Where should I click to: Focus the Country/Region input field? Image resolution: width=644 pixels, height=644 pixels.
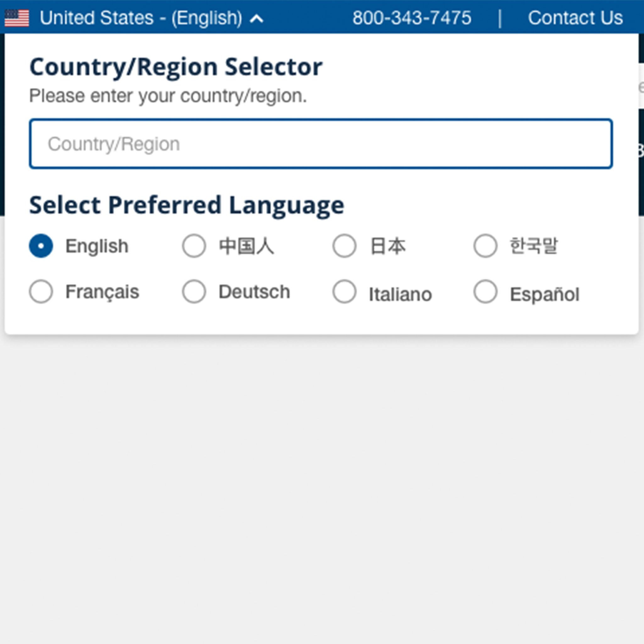tap(321, 144)
